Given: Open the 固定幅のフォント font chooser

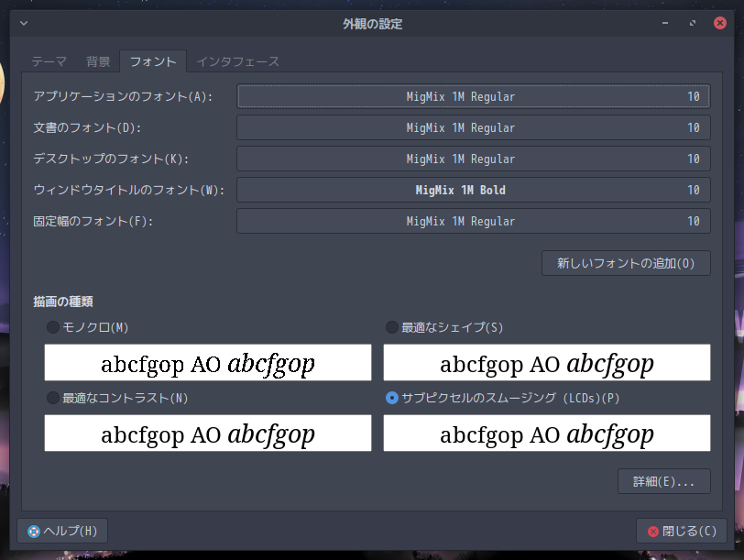Looking at the screenshot, I should 474,221.
